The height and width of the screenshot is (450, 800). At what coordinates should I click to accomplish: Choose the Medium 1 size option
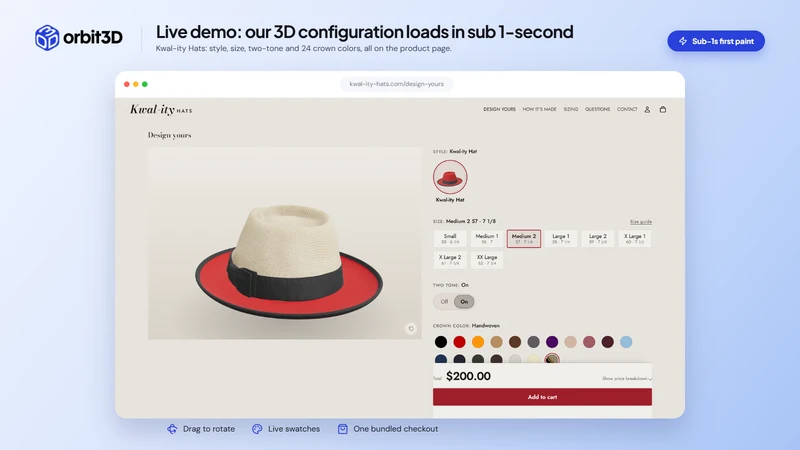pyautogui.click(x=487, y=238)
